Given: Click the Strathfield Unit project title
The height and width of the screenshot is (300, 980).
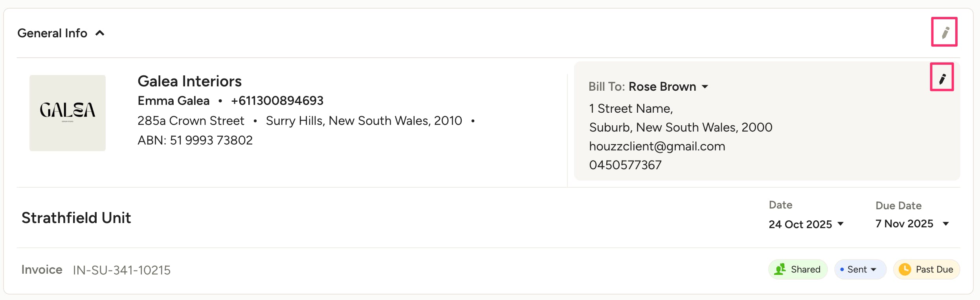Looking at the screenshot, I should (x=76, y=218).
